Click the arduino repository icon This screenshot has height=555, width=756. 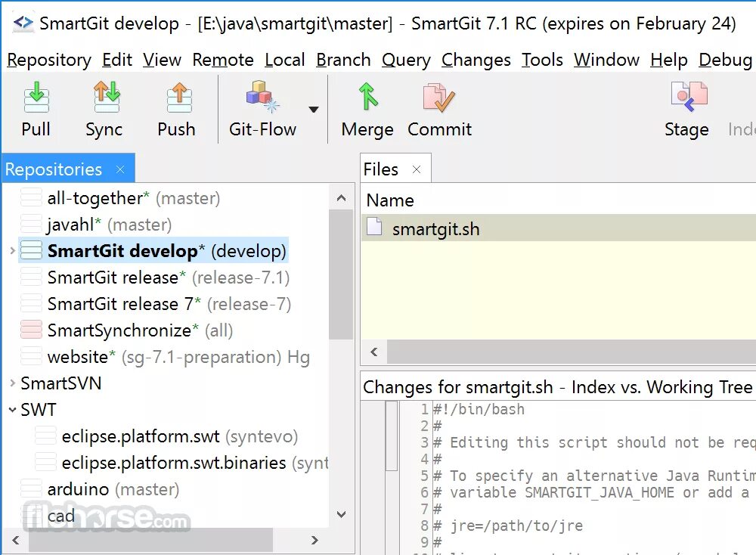(x=31, y=489)
